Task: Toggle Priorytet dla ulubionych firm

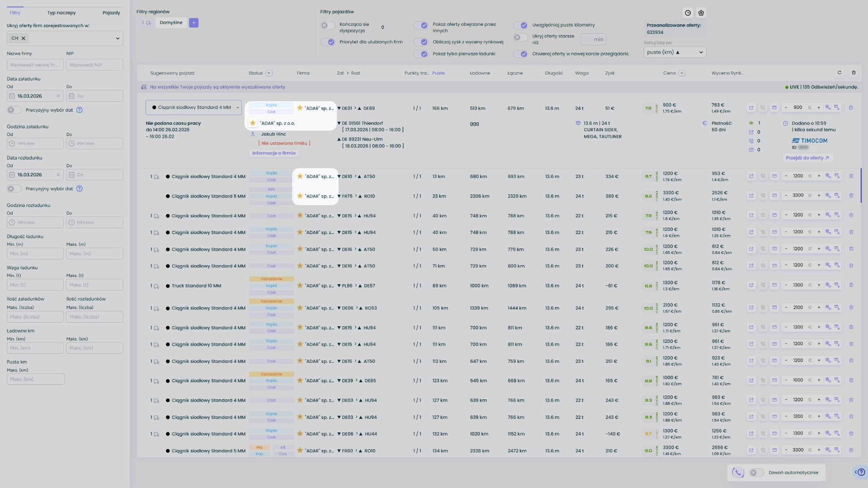Action: (328, 42)
